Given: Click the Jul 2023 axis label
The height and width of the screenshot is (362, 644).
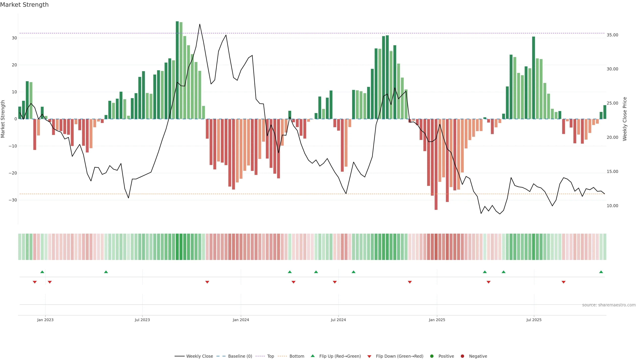Looking at the screenshot, I should pos(142,320).
